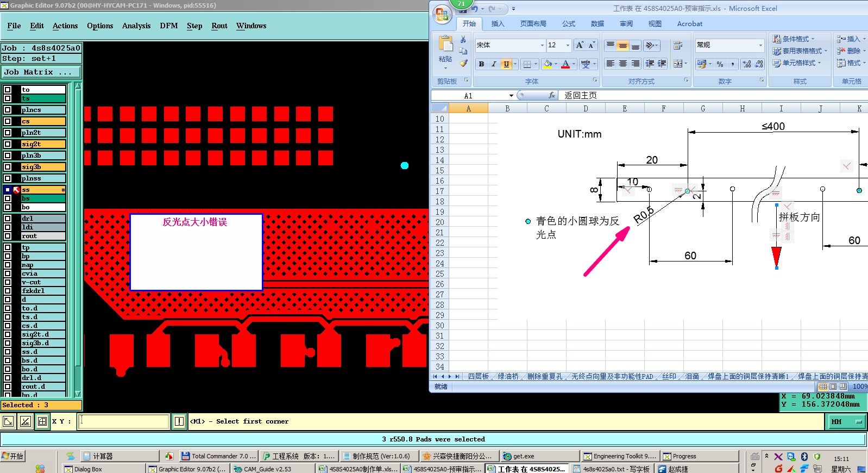The width and height of the screenshot is (868, 473).
Task: Click the Decrease Font Size icon
Action: pos(591,45)
